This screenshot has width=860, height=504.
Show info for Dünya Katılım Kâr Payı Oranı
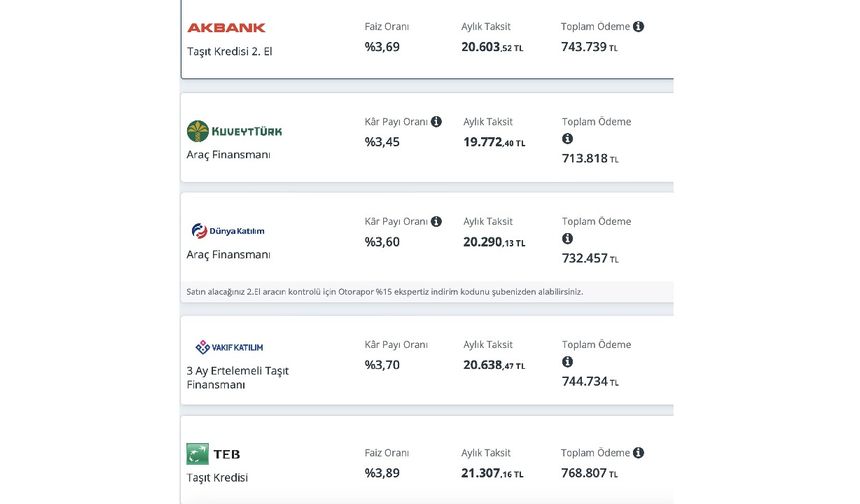tap(436, 222)
